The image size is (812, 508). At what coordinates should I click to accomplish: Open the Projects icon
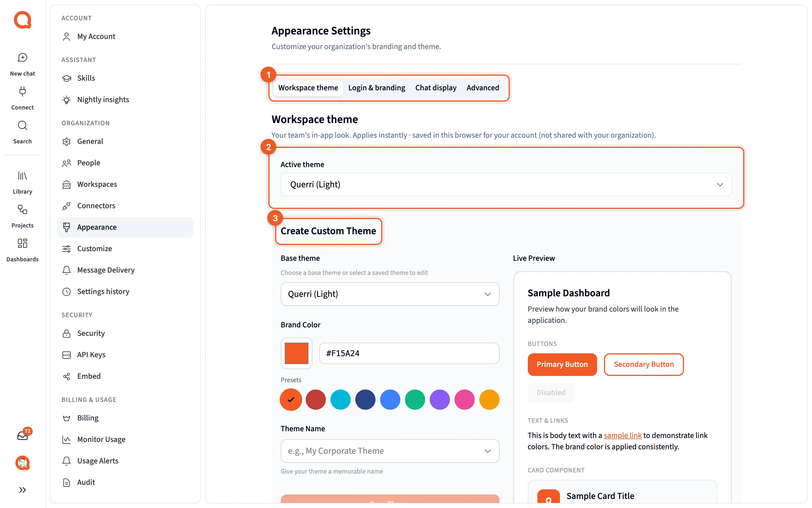23,210
